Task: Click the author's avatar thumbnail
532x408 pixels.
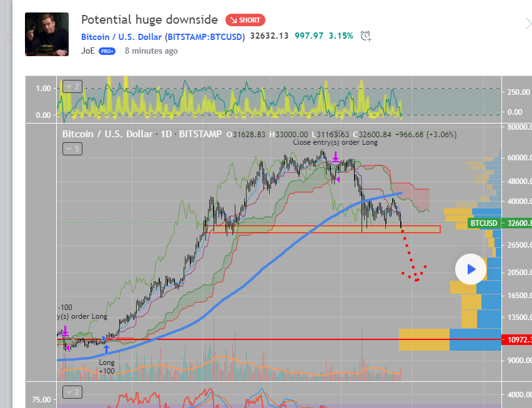Action: point(47,34)
